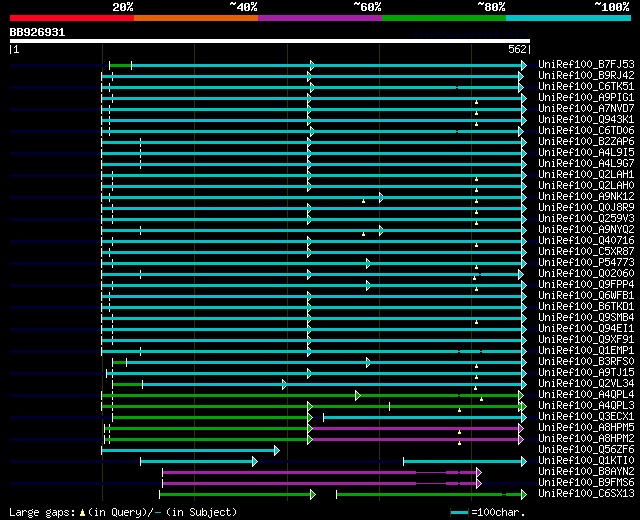Click the red 20% identity legend segment
Image resolution: width=640 pixels, height=520 pixels.
tap(72, 18)
